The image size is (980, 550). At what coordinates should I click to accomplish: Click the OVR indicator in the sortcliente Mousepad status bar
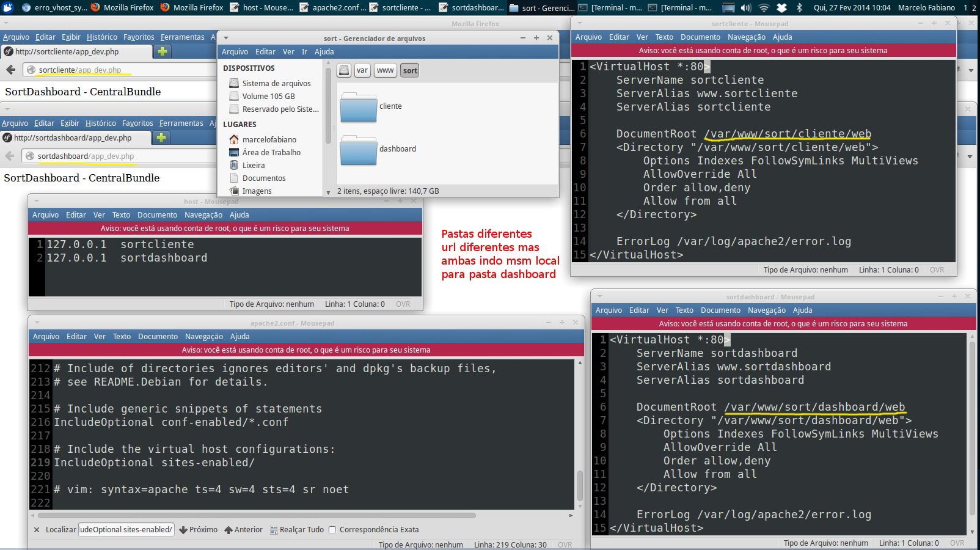(937, 269)
